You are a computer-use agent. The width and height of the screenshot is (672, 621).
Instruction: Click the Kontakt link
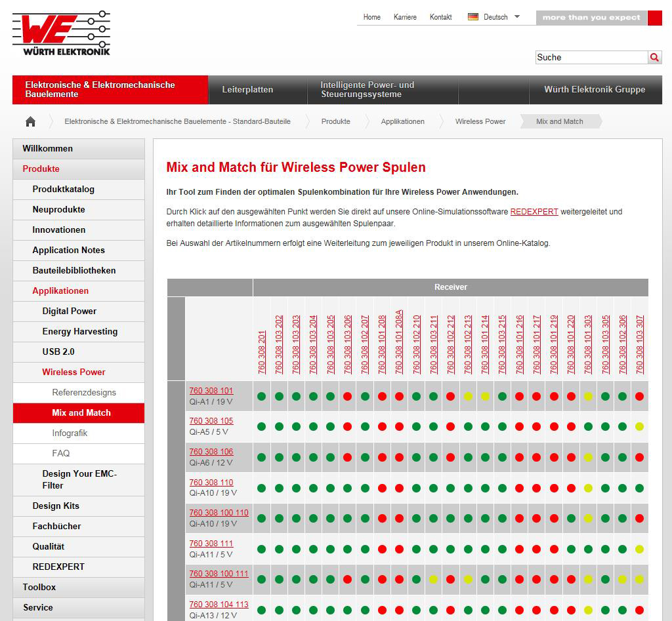coord(440,17)
